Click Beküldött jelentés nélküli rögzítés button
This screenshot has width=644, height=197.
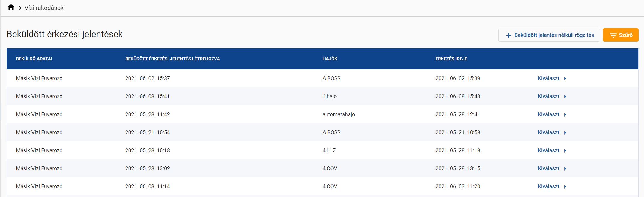click(x=549, y=35)
